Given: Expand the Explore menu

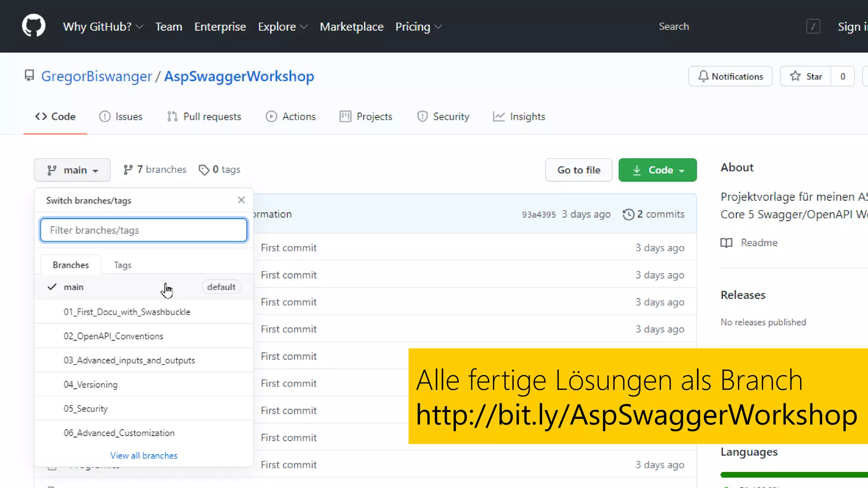Looking at the screenshot, I should tap(283, 27).
